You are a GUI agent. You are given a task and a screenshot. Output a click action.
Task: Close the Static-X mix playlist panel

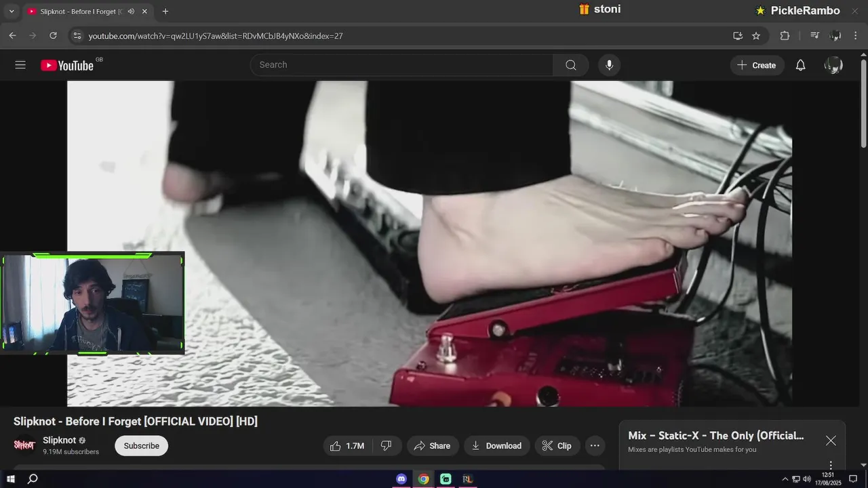tap(831, 441)
